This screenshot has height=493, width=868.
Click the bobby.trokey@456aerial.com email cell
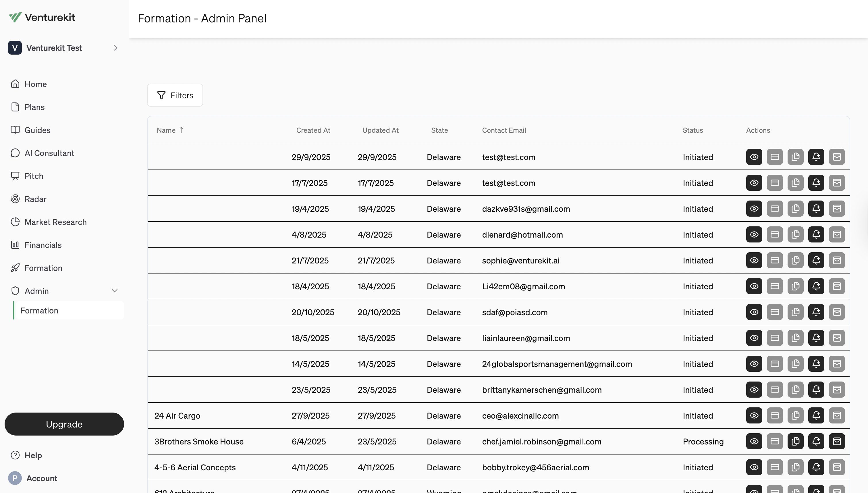coord(535,467)
